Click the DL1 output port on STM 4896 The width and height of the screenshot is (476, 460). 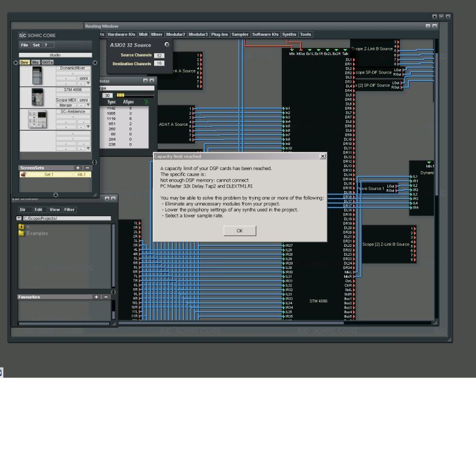354,60
